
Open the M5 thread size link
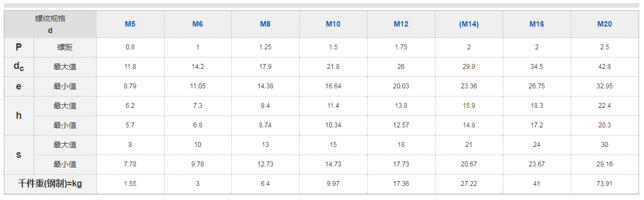pyautogui.click(x=130, y=24)
